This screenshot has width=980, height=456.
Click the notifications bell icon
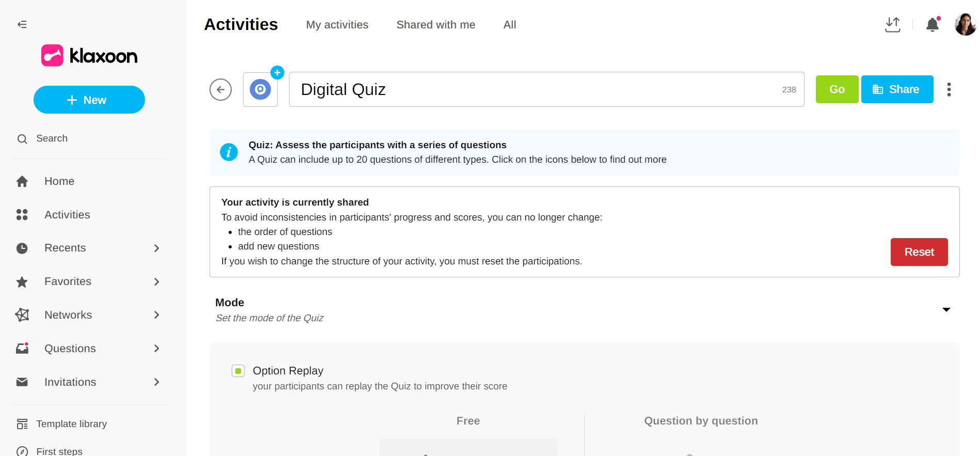coord(932,25)
